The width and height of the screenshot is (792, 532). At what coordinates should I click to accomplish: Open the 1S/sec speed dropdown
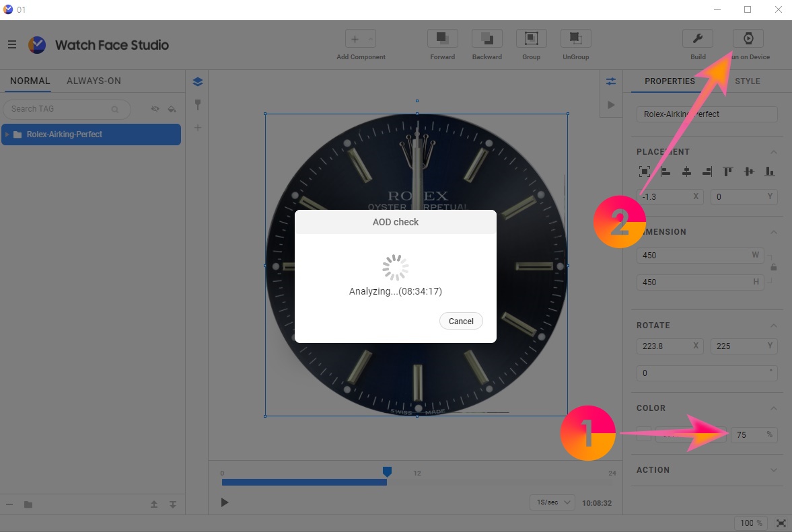click(x=552, y=502)
